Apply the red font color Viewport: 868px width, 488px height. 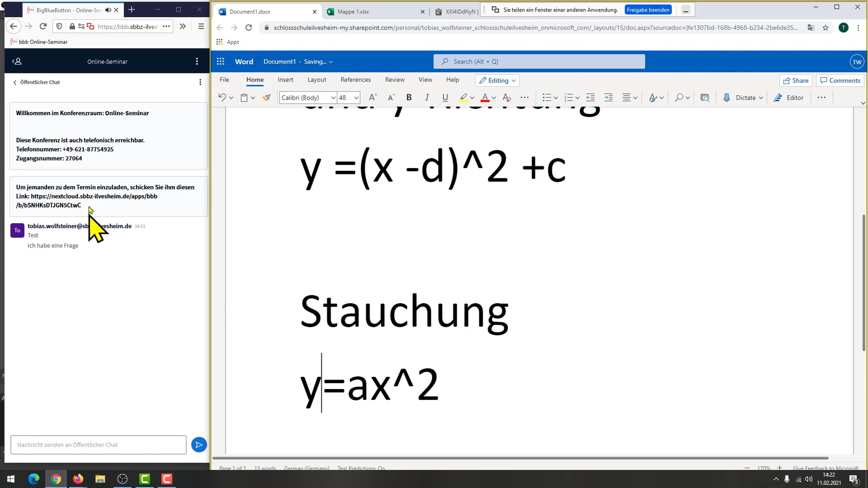tap(485, 98)
